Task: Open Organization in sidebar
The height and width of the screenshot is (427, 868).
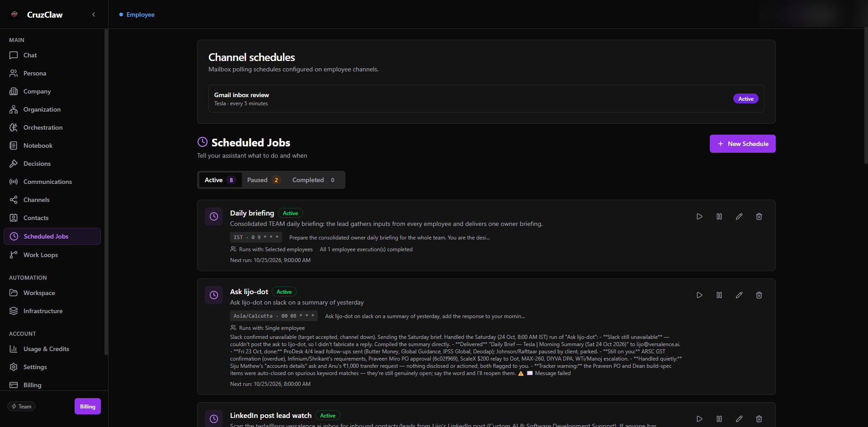Action: [52, 109]
